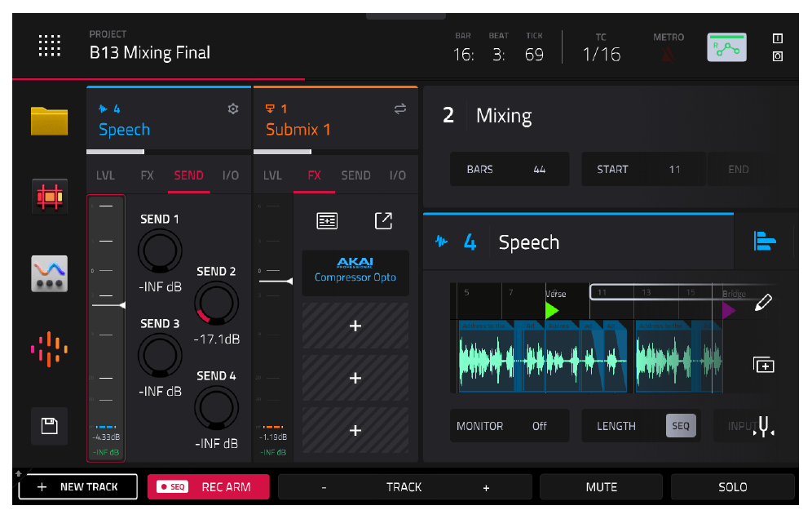Open the main menu grid icon
Image resolution: width=812 pixels, height=519 pixels.
click(x=50, y=46)
